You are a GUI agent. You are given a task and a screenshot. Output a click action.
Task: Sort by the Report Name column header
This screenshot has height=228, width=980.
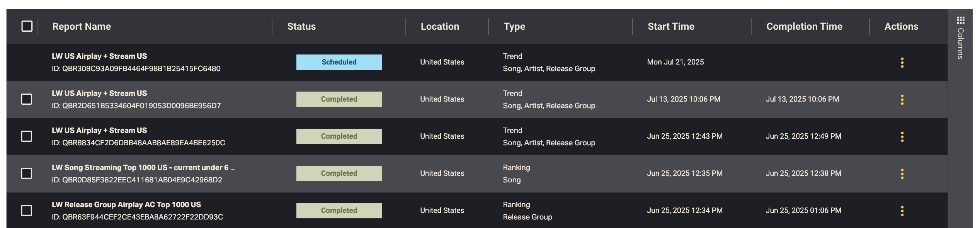[x=82, y=26]
